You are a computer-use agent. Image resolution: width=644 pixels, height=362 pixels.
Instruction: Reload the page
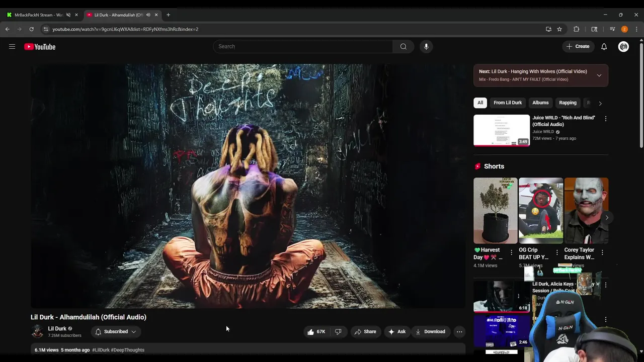coord(31,29)
